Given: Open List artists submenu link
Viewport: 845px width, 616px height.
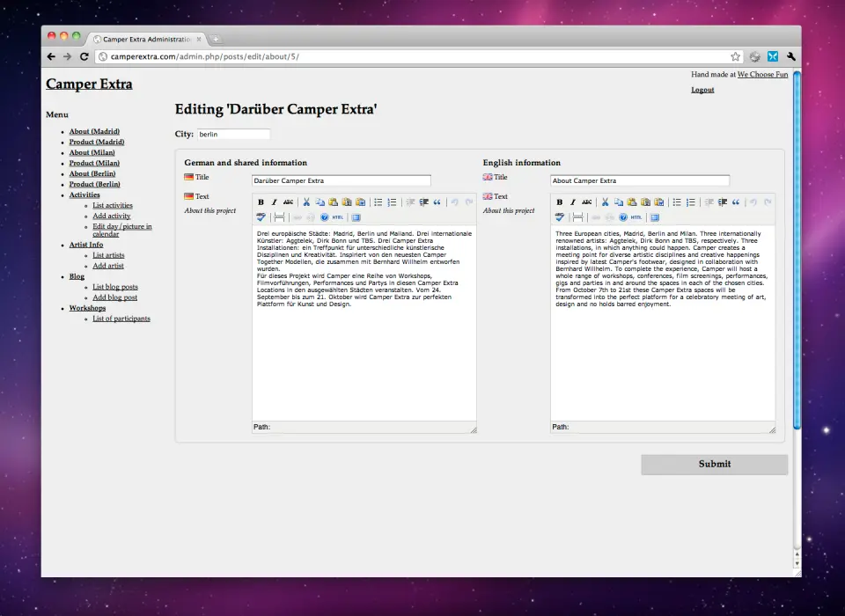Looking at the screenshot, I should [108, 255].
